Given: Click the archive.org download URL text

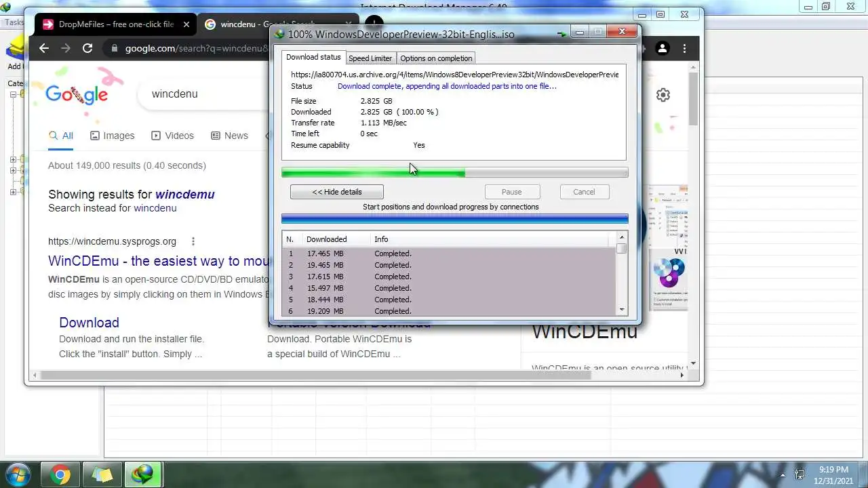Looking at the screenshot, I should point(454,75).
